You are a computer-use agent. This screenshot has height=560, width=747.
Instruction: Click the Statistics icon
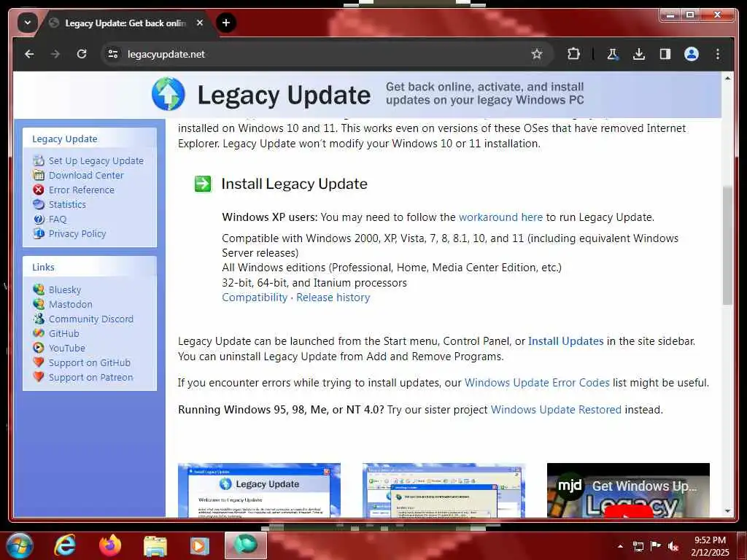[39, 204]
